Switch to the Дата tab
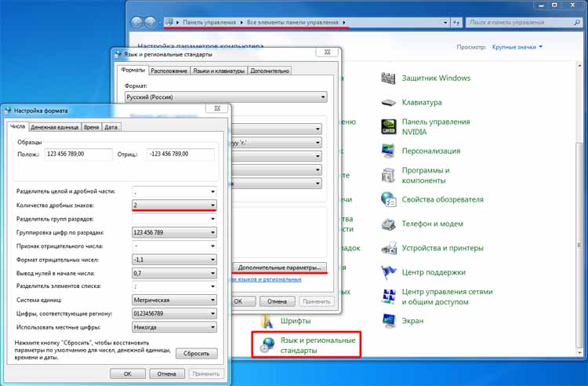Screen dimensions: 588x386 click(111, 127)
